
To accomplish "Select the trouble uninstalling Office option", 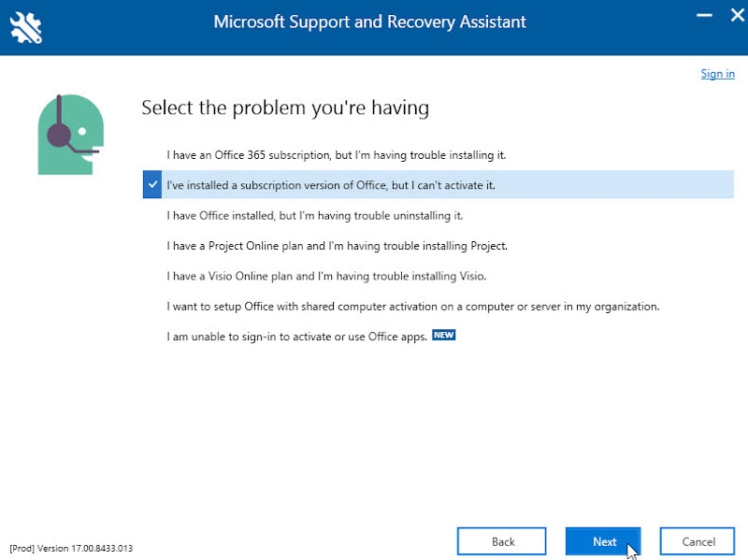I will coord(314,216).
